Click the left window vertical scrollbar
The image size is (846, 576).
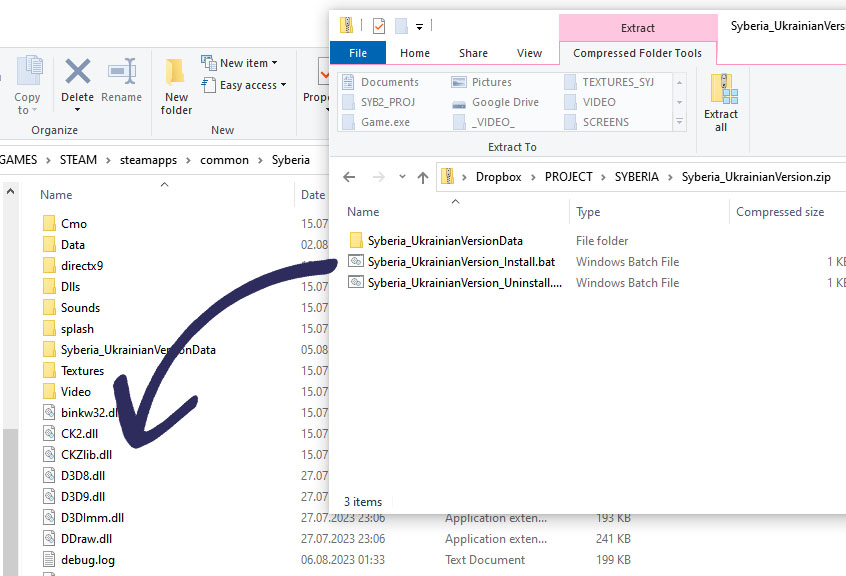tap(10, 378)
